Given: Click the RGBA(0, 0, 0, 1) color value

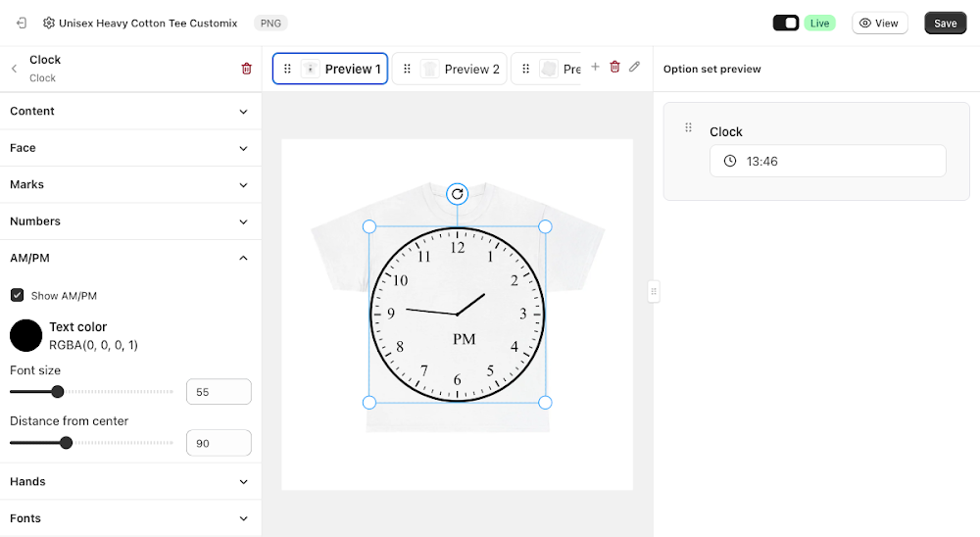Looking at the screenshot, I should click(x=93, y=345).
